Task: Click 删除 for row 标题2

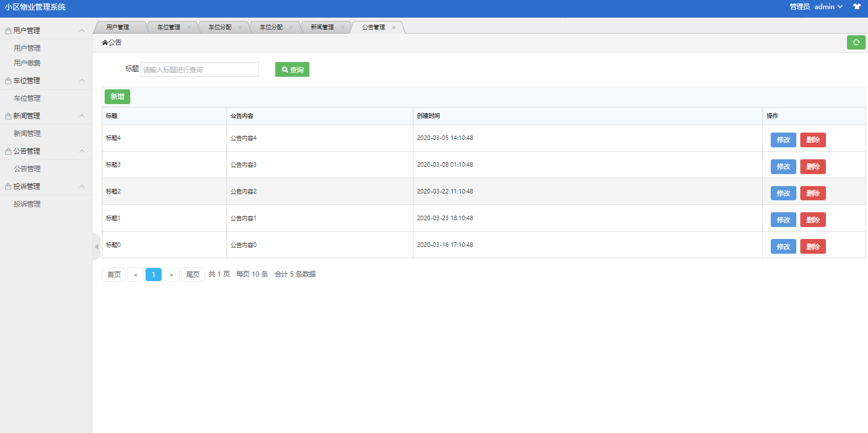Action: pyautogui.click(x=813, y=193)
